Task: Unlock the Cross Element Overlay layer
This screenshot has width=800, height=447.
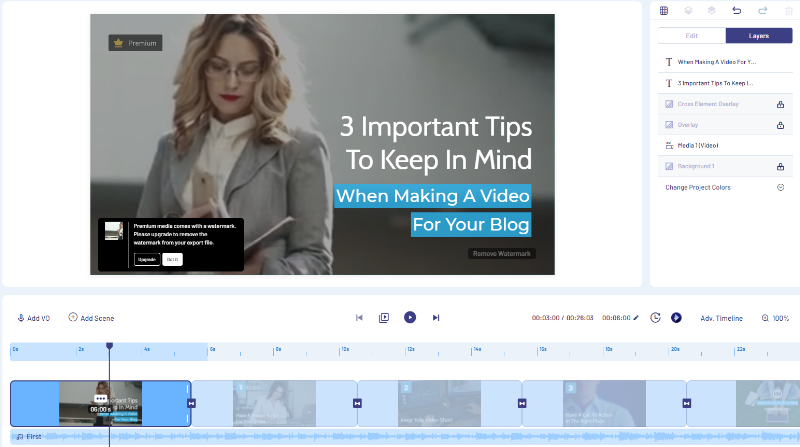Action: point(780,104)
